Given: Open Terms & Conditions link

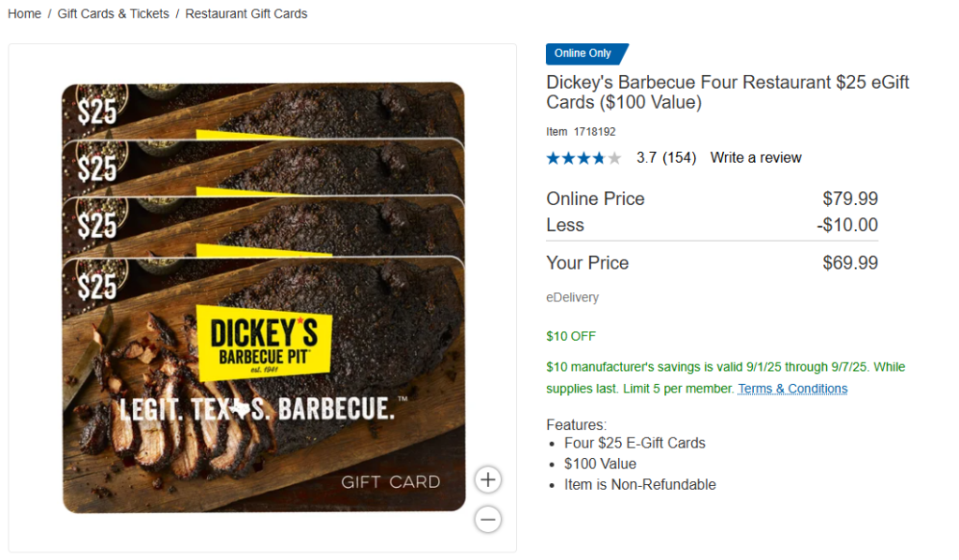Looking at the screenshot, I should point(792,389).
